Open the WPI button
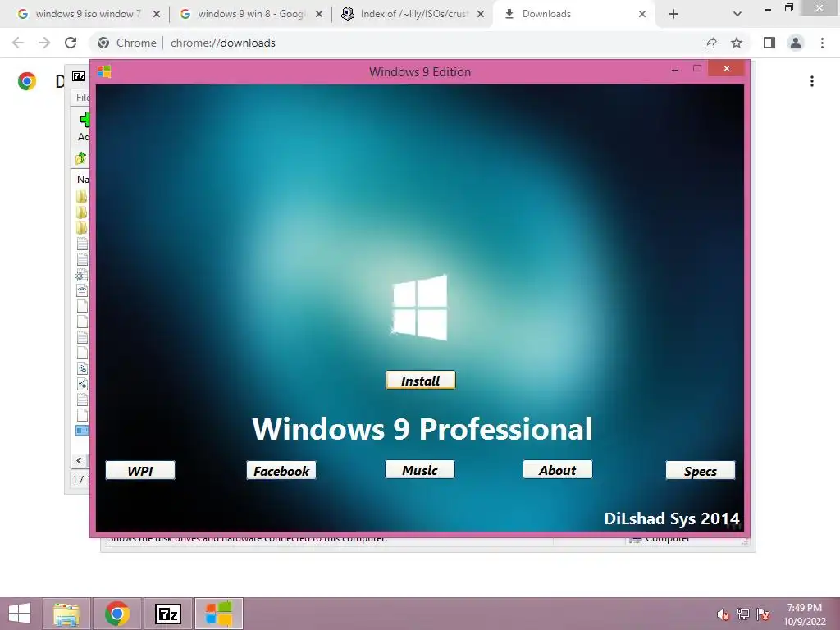The image size is (840, 630). 140,470
